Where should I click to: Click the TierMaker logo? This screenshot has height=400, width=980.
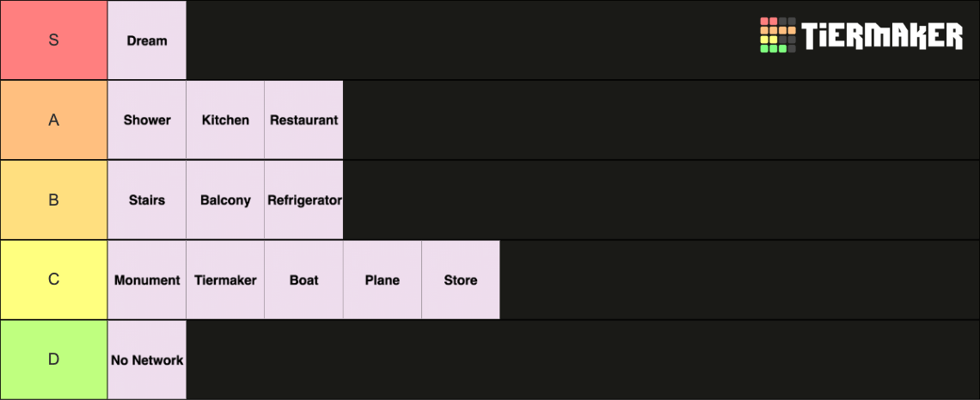point(861,35)
